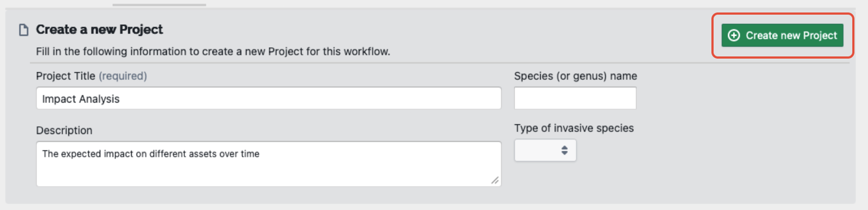The height and width of the screenshot is (210, 868).
Task: Click inside the Description text area
Action: (269, 164)
